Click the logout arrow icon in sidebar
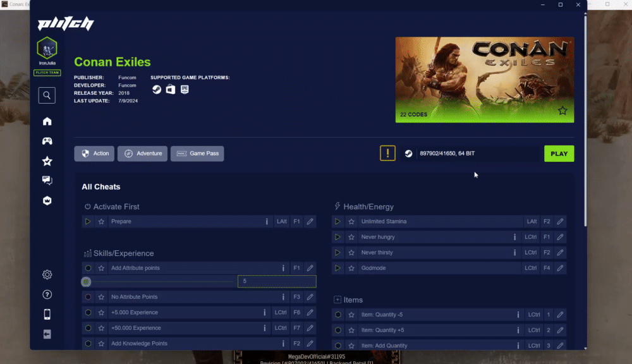Screen dimensions: 632x364 click(x=47, y=334)
